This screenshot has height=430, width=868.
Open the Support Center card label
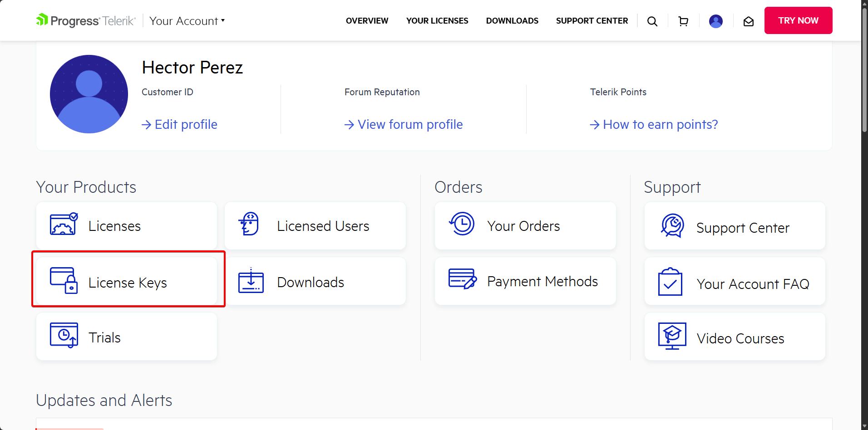pyautogui.click(x=743, y=228)
